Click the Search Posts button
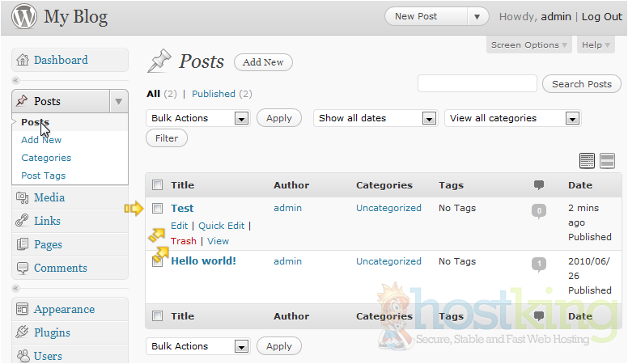The height and width of the screenshot is (364, 628). (581, 84)
